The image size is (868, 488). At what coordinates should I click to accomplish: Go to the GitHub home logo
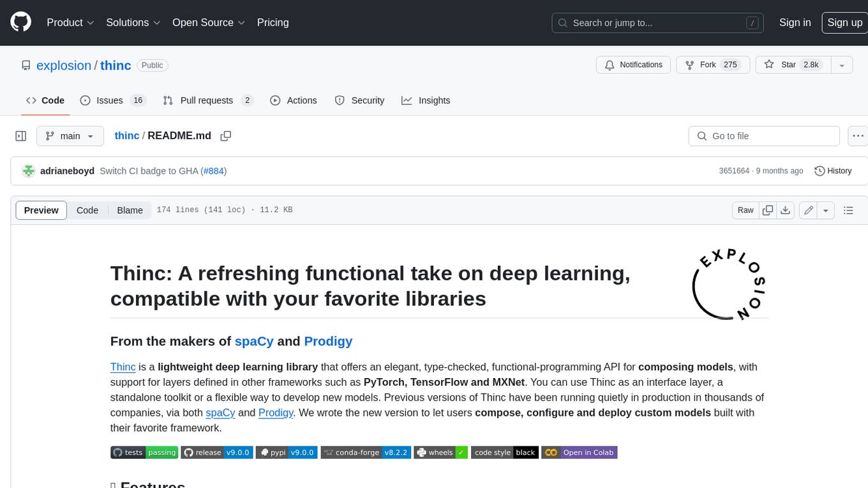[20, 22]
